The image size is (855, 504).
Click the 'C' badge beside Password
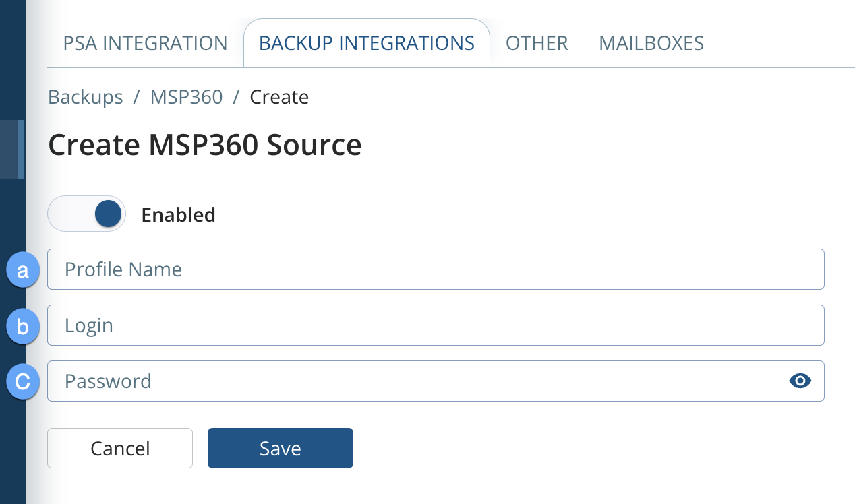pos(22,382)
